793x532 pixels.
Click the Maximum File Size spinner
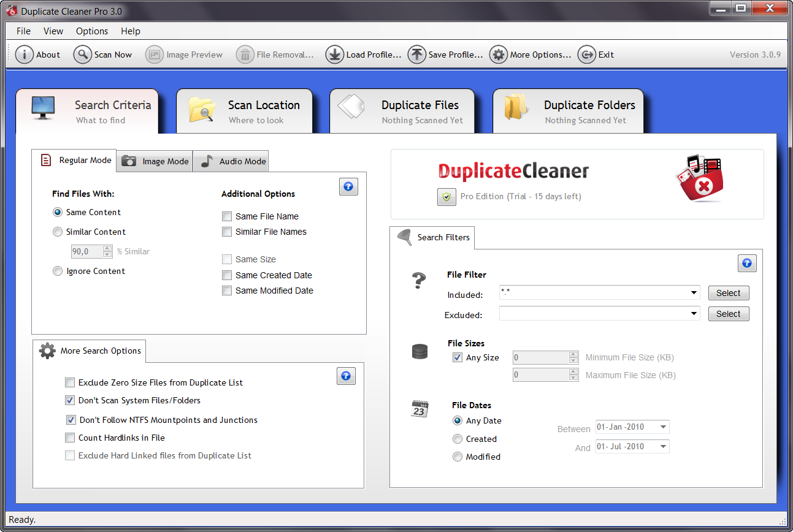coord(573,374)
